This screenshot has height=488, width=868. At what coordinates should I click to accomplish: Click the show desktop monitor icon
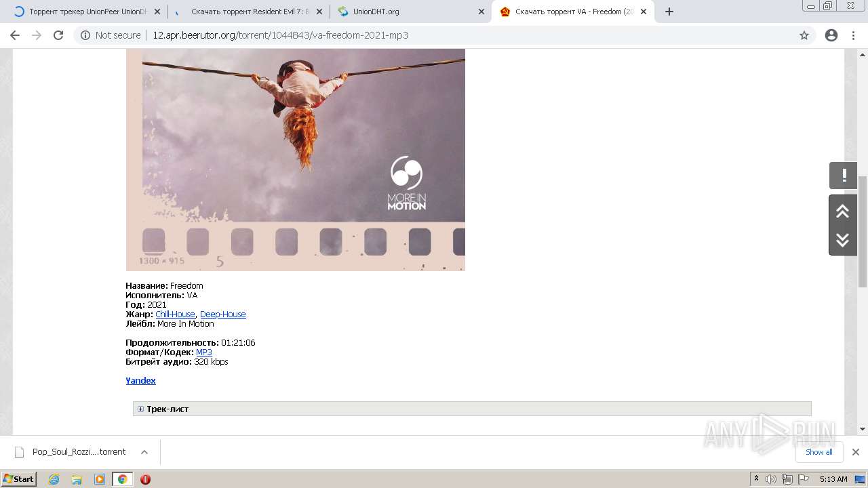click(860, 479)
